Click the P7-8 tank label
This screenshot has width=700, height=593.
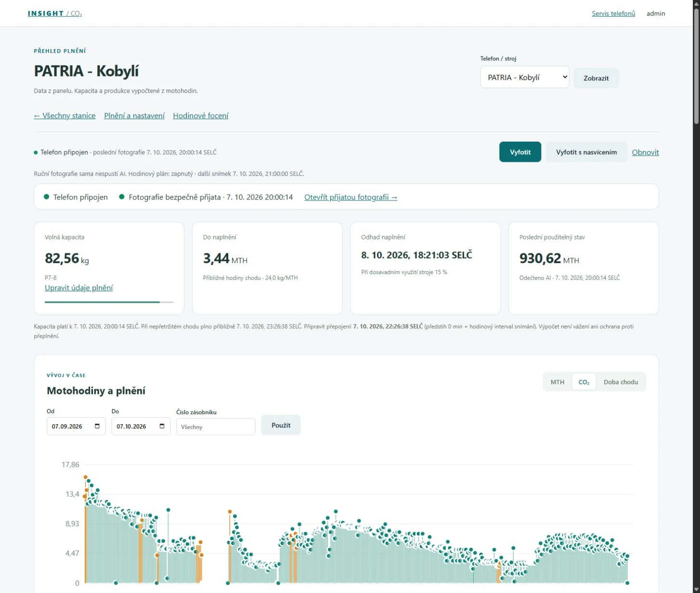(51, 278)
